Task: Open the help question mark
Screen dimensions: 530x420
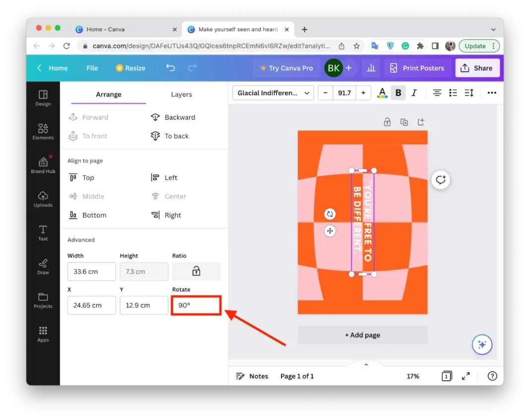Action: [x=492, y=376]
